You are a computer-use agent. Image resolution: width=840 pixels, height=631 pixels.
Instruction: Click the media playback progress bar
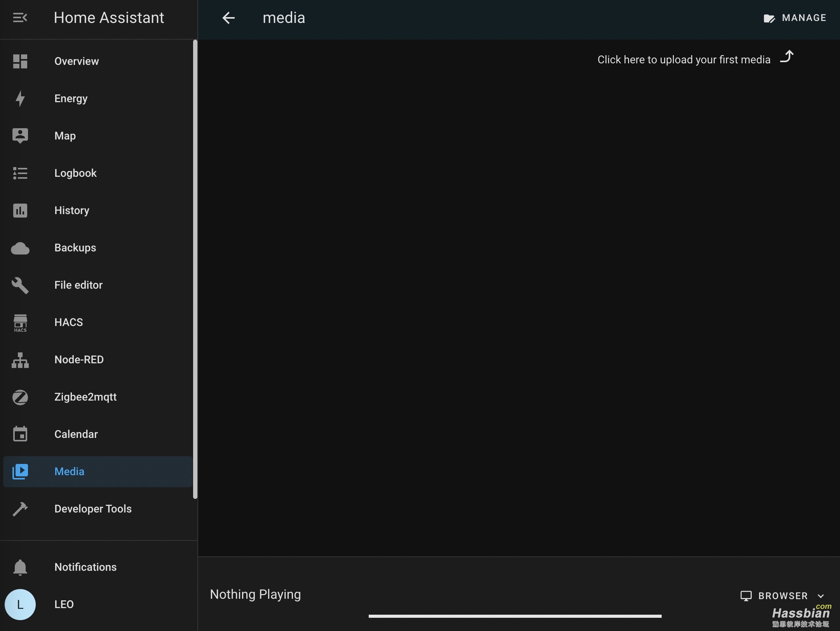pyautogui.click(x=515, y=616)
